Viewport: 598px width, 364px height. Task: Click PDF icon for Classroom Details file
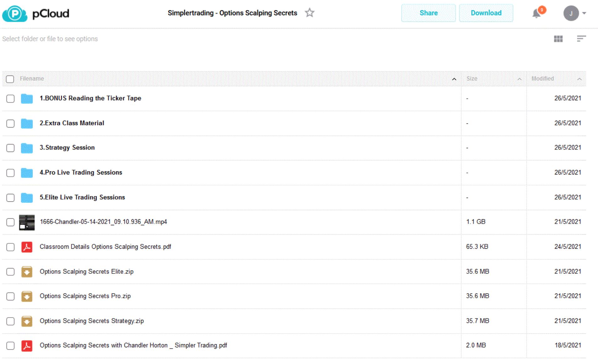click(x=27, y=247)
